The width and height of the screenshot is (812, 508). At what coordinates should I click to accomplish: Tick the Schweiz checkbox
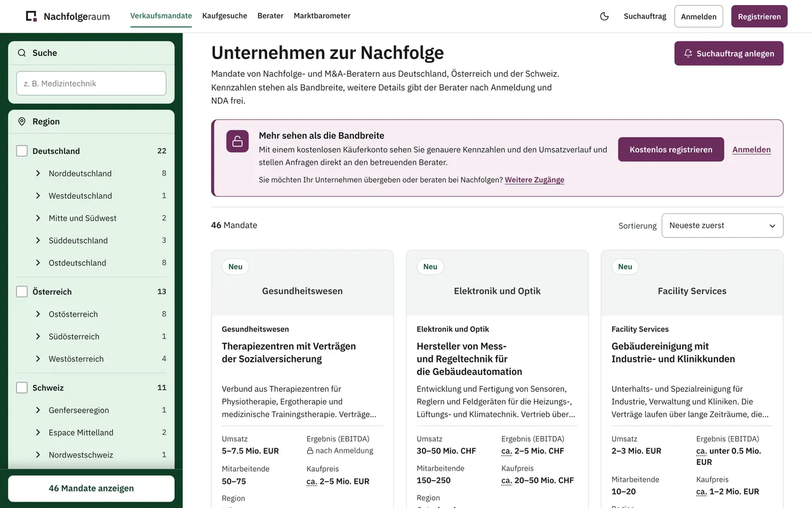point(22,387)
